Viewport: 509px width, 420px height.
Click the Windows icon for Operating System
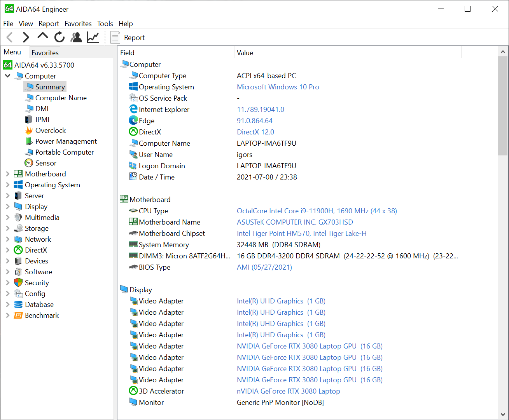click(x=18, y=185)
